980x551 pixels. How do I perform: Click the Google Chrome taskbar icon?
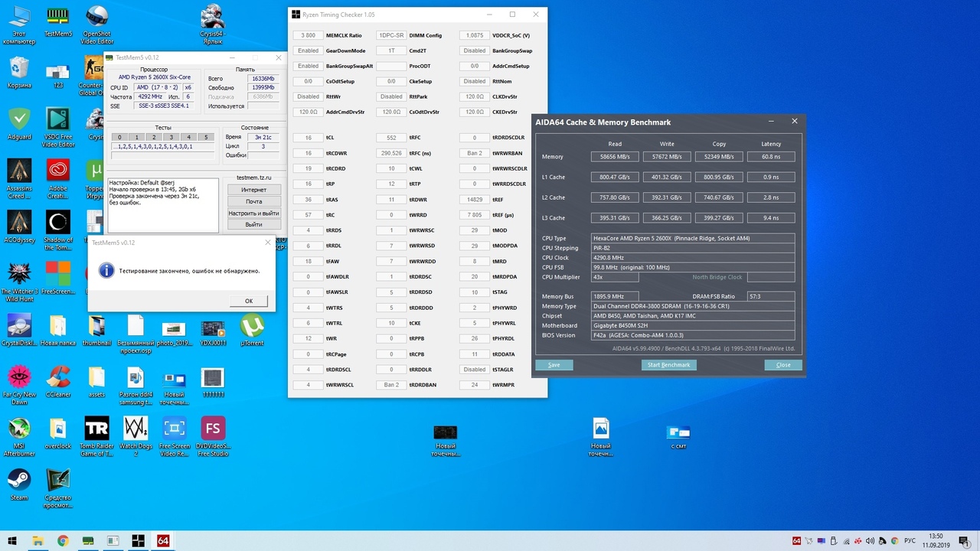click(x=63, y=541)
